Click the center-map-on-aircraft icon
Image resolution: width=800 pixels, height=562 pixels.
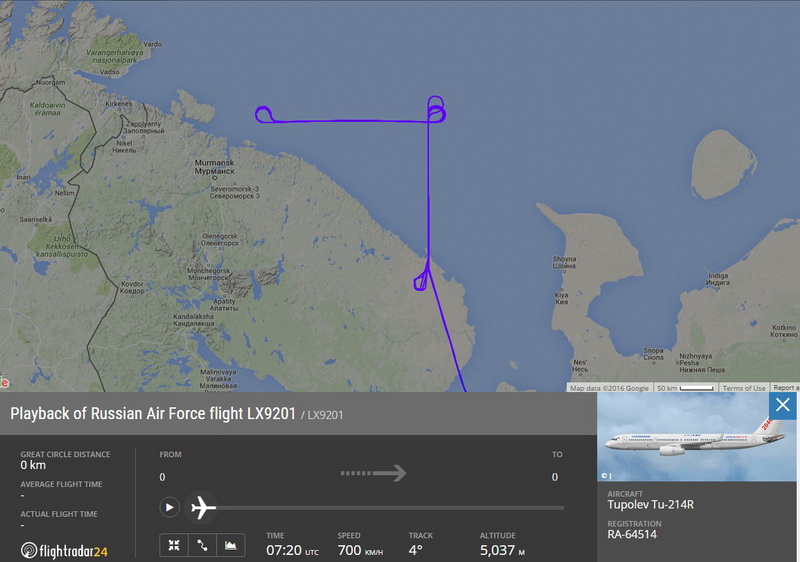(x=174, y=546)
